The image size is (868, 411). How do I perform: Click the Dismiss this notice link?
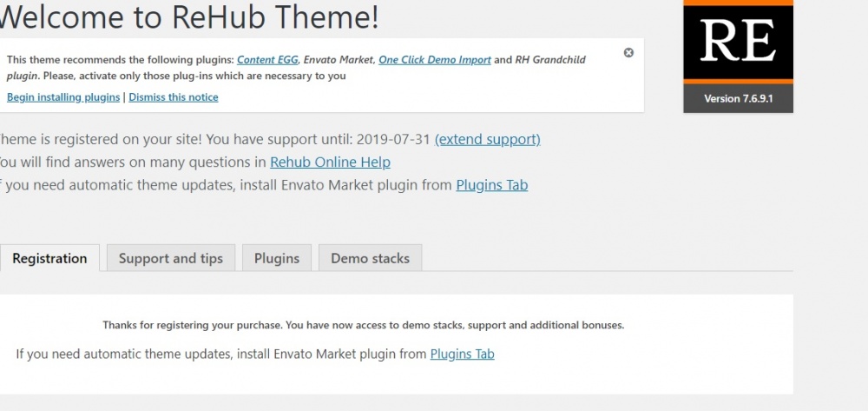click(174, 97)
